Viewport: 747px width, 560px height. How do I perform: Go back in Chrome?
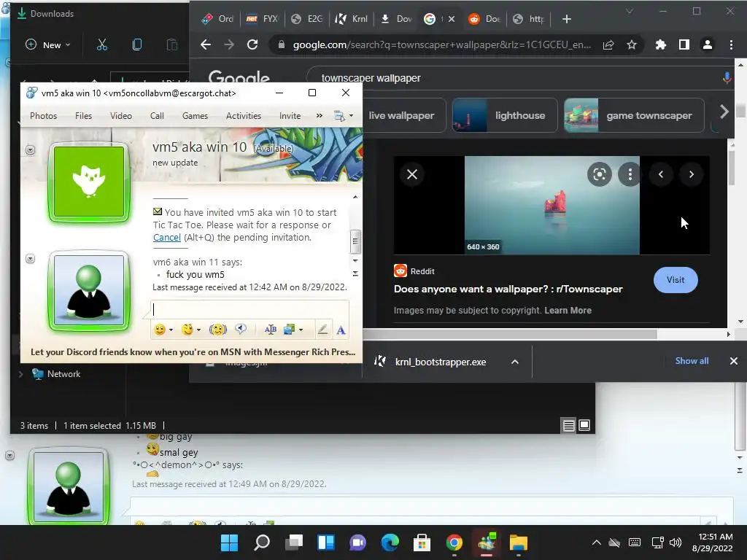[206, 44]
